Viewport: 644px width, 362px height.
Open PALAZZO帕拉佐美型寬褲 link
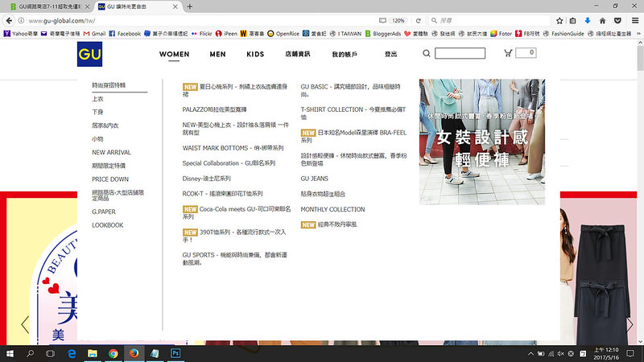click(x=214, y=109)
